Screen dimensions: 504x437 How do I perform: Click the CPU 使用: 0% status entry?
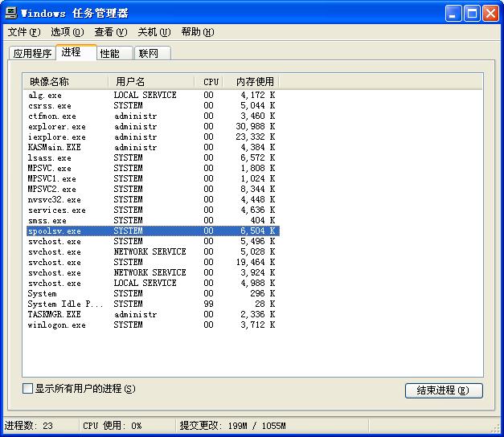coord(113,426)
